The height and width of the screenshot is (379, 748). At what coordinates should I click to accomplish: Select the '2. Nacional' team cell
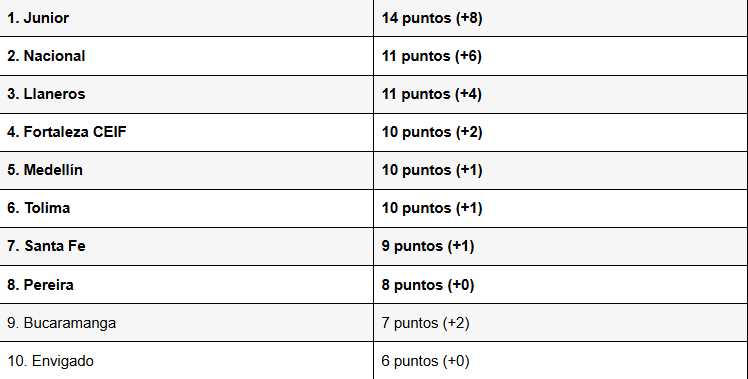[187, 56]
